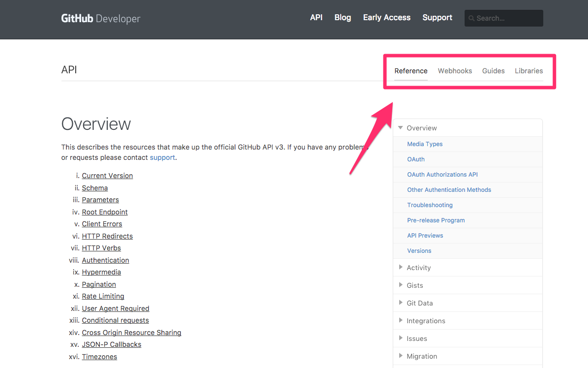The width and height of the screenshot is (588, 368).
Task: Jump to Authentication section
Action: 105,260
